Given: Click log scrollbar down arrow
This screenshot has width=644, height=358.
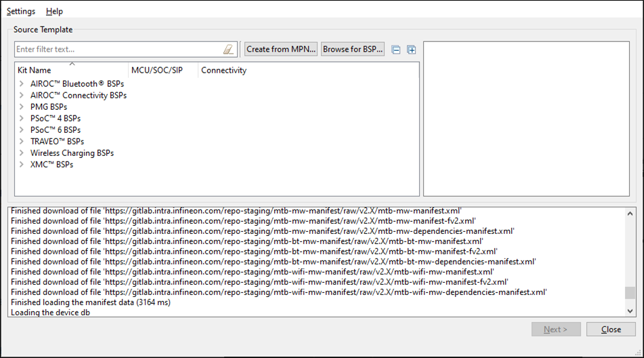Looking at the screenshot, I should pos(630,311).
